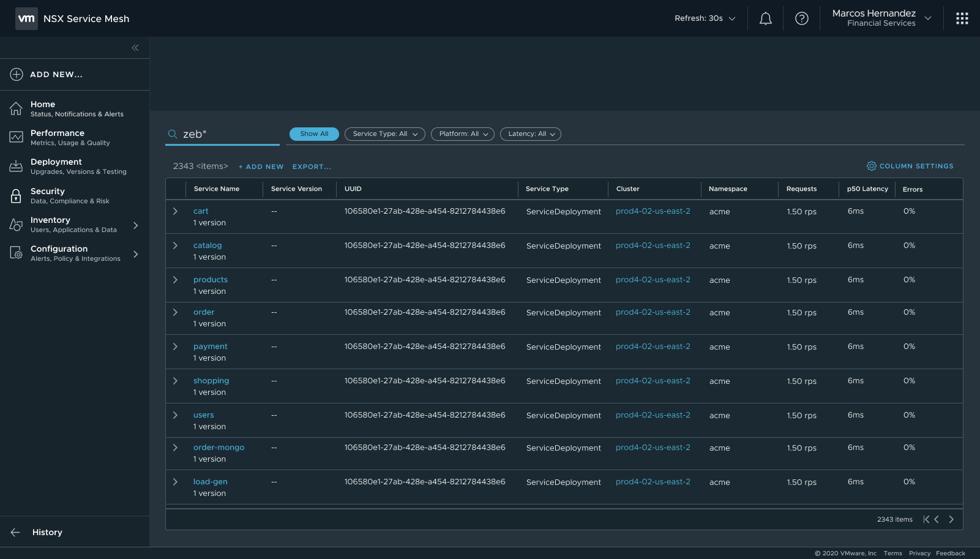Expand the order service row

(175, 312)
